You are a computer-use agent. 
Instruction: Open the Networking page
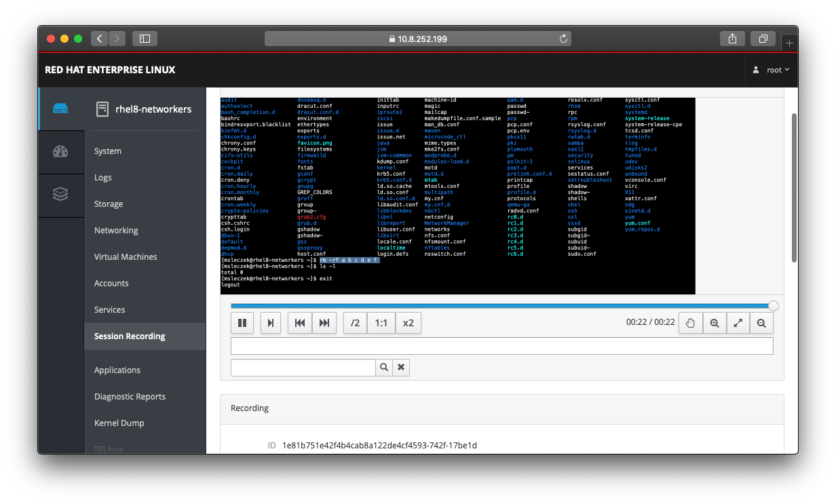coord(116,231)
